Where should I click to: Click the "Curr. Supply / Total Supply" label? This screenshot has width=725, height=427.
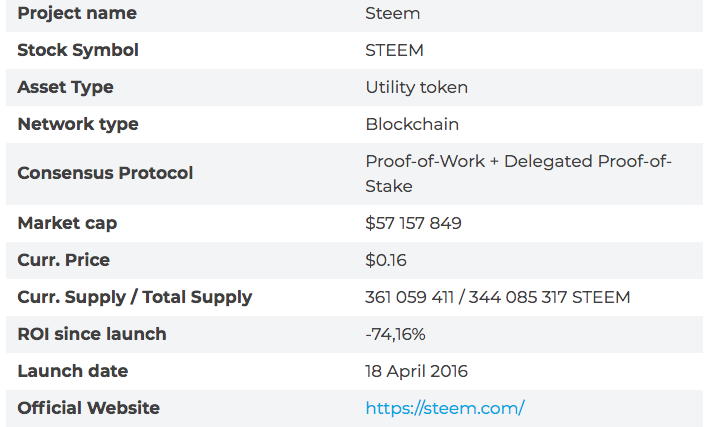click(x=135, y=297)
